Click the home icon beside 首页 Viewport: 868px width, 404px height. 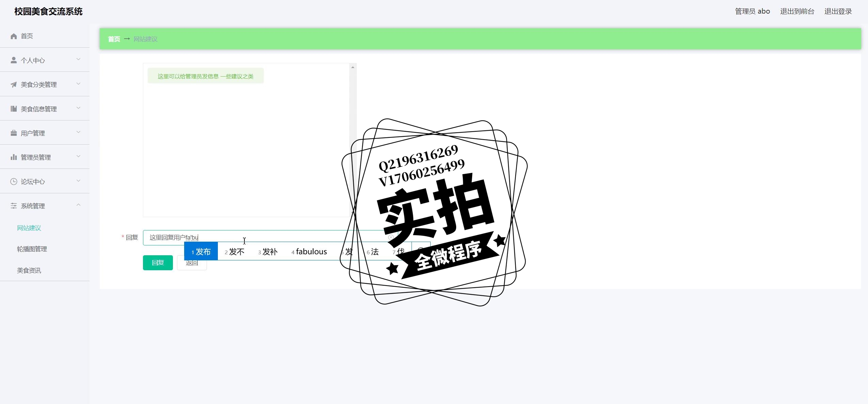[14, 36]
